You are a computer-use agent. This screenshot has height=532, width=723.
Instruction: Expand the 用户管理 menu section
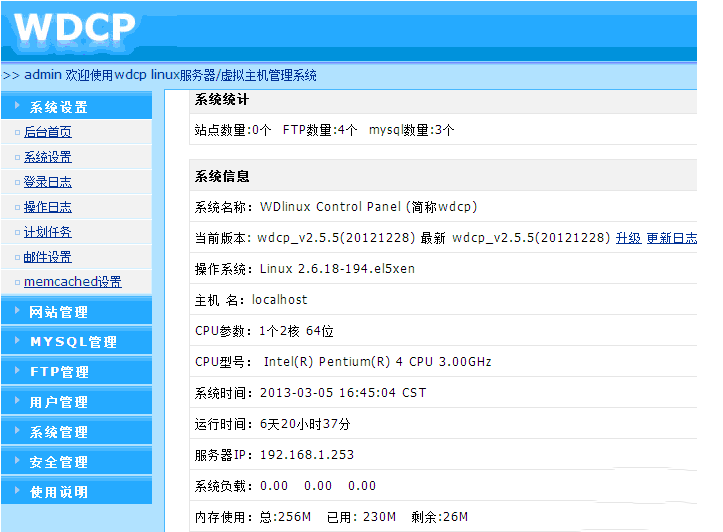pos(59,402)
